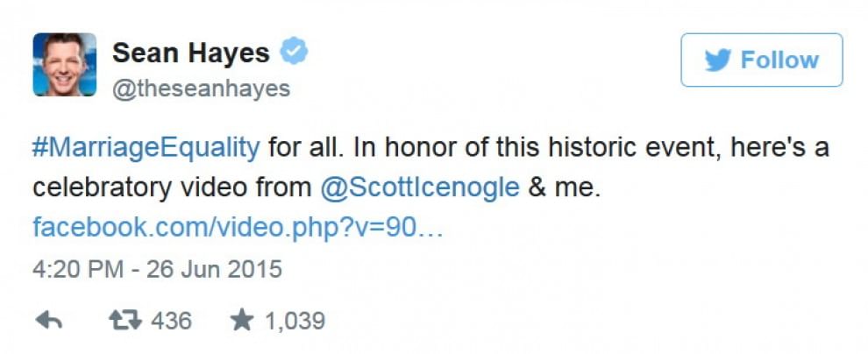The width and height of the screenshot is (868, 354).
Task: Favorite the tweet with the star icon
Action: click(x=242, y=320)
